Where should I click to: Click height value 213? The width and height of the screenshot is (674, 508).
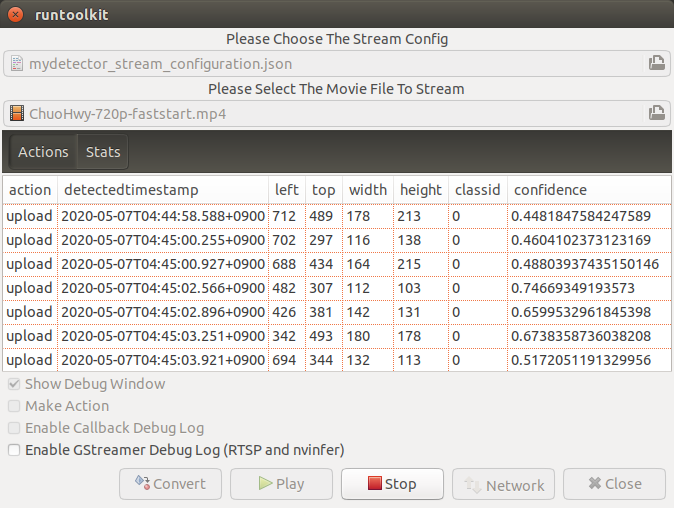click(x=409, y=216)
